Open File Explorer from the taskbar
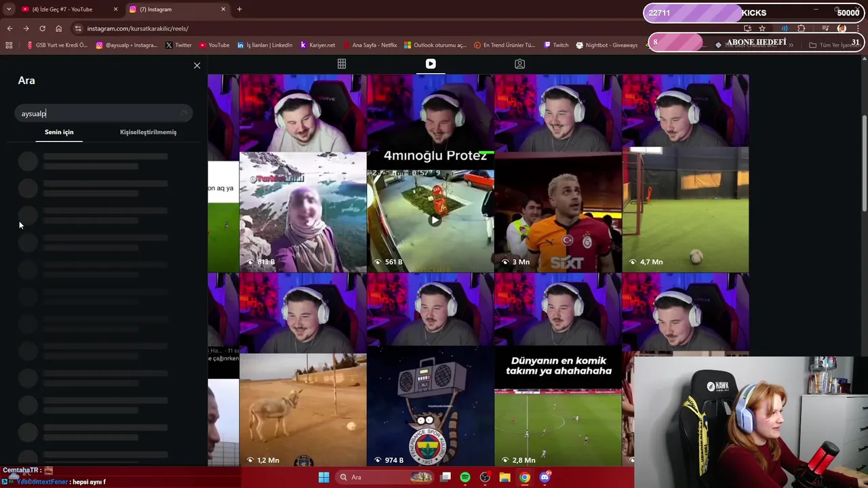 505,477
